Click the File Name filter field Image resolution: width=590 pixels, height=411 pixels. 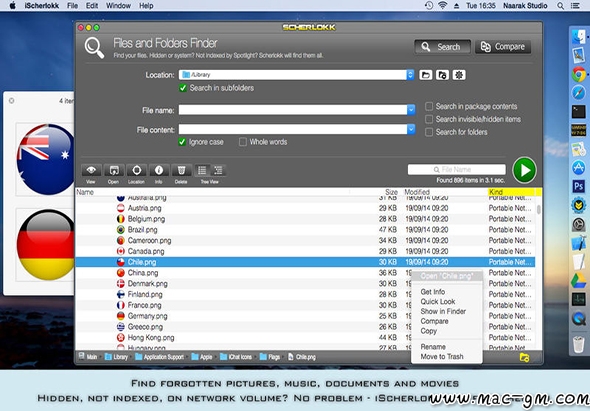(x=456, y=169)
